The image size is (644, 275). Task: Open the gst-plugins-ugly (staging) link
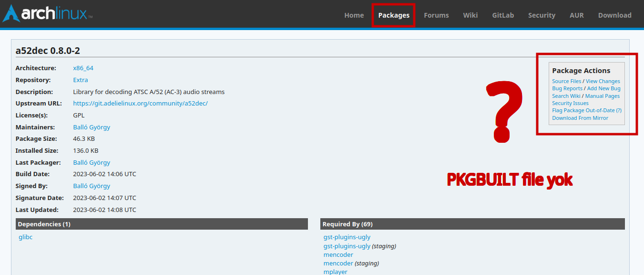click(x=347, y=246)
